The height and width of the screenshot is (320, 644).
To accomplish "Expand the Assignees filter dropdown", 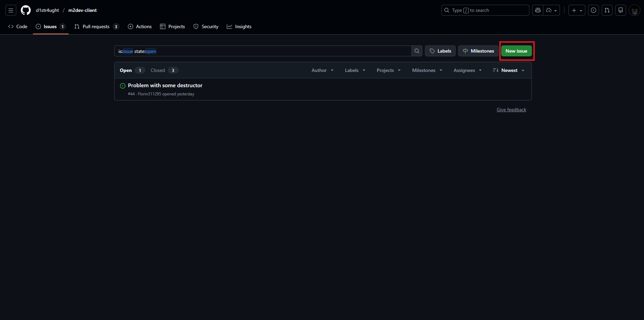I will point(467,70).
